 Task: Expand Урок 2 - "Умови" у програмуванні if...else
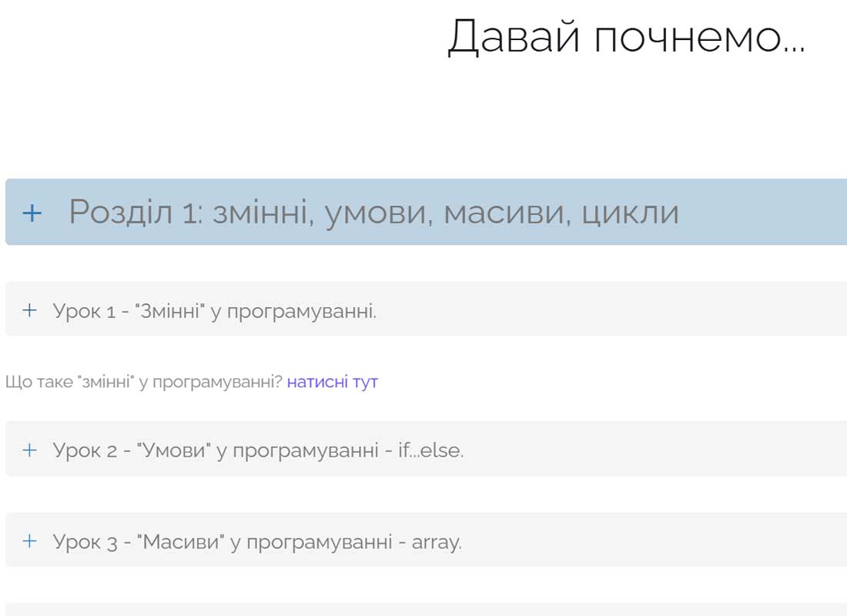(427, 448)
